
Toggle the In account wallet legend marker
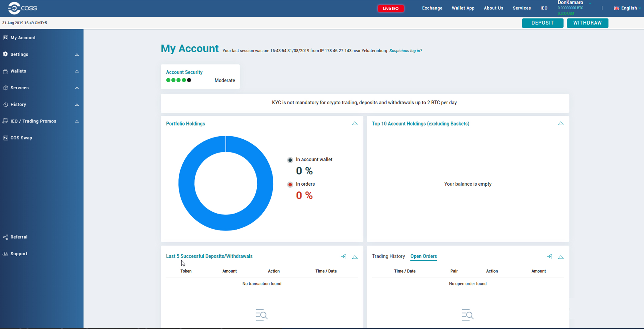pyautogui.click(x=290, y=160)
